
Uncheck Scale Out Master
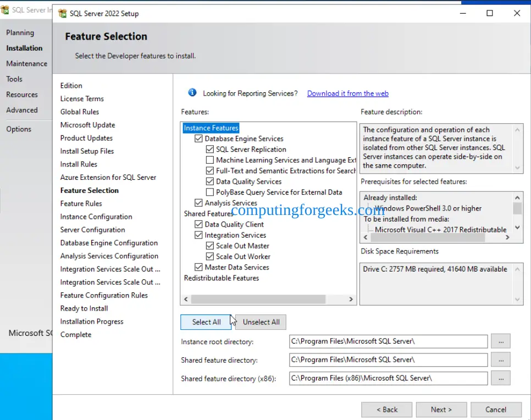pos(210,246)
